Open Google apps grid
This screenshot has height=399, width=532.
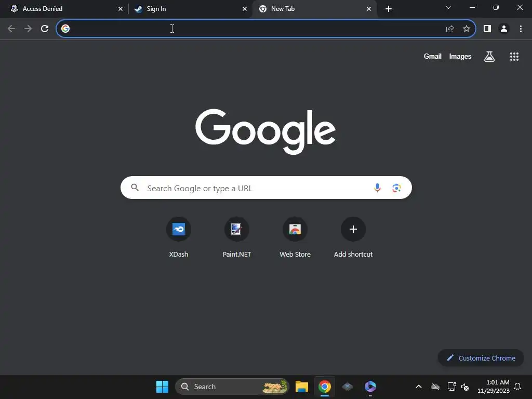(514, 57)
